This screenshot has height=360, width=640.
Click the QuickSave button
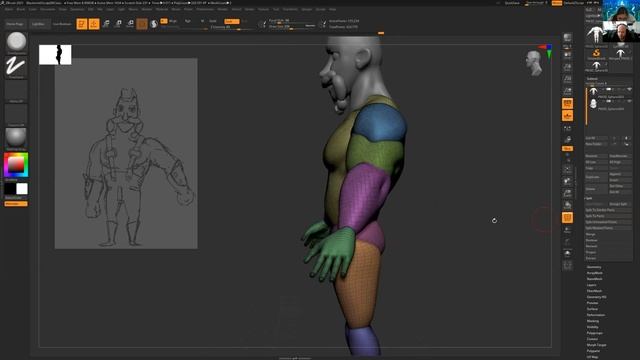pos(512,3)
